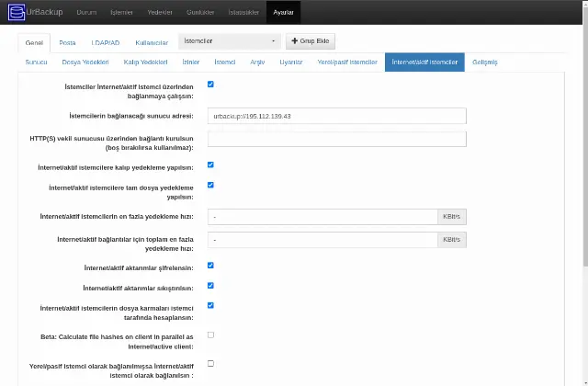Click the UrBackup logo icon

click(17, 12)
